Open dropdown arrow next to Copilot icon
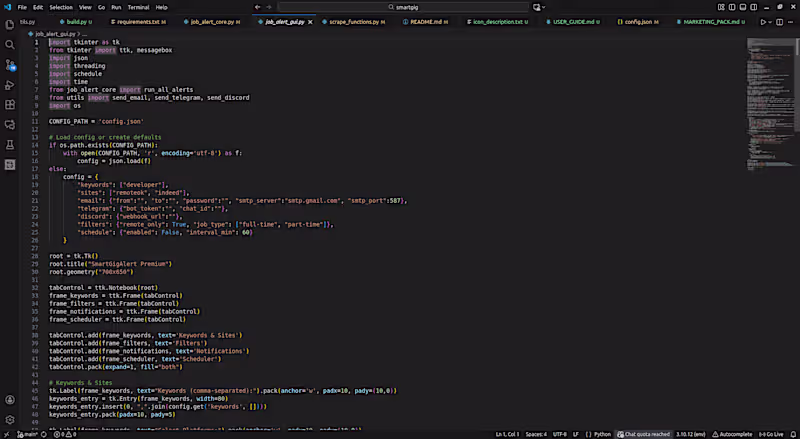Viewport: 800px width, 439px height. click(544, 7)
